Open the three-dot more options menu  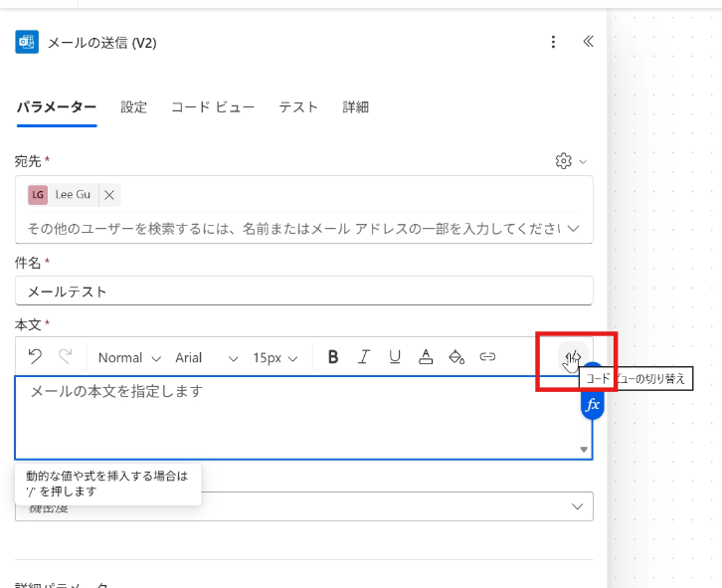(554, 42)
